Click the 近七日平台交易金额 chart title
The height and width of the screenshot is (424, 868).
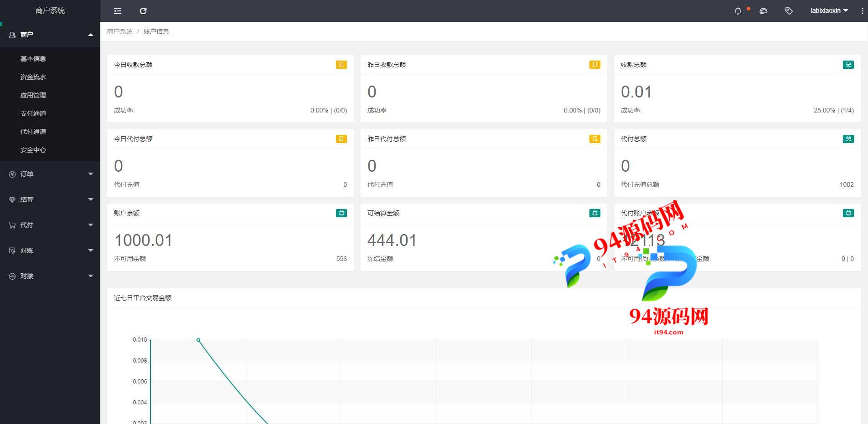coord(143,298)
